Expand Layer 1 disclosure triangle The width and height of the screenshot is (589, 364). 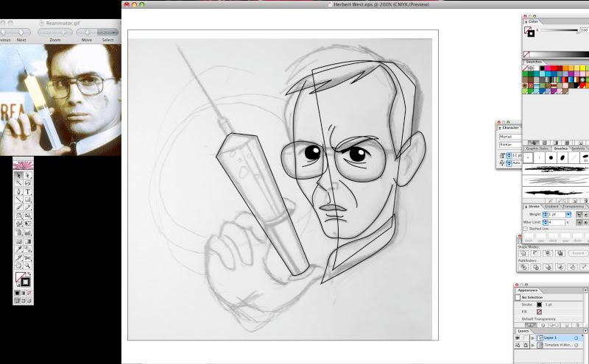click(x=532, y=338)
